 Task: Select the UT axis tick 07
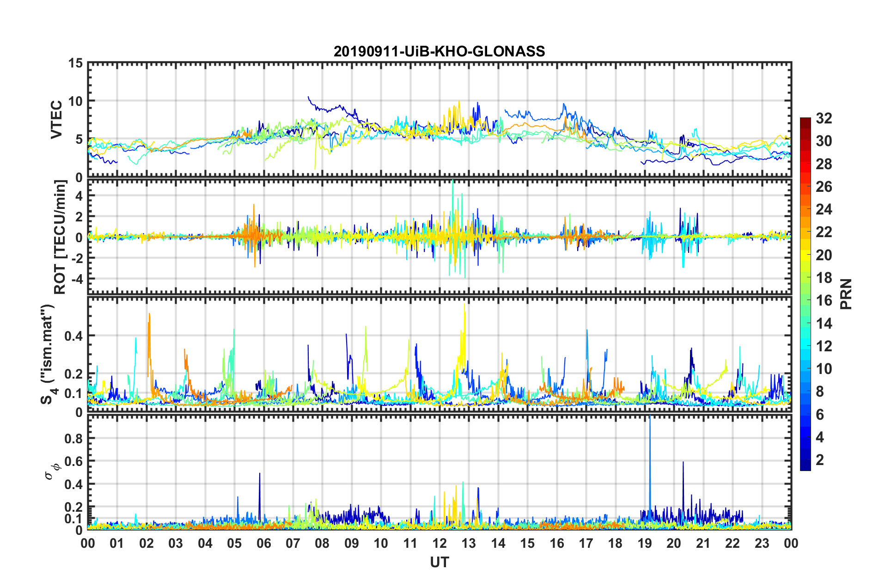(293, 543)
